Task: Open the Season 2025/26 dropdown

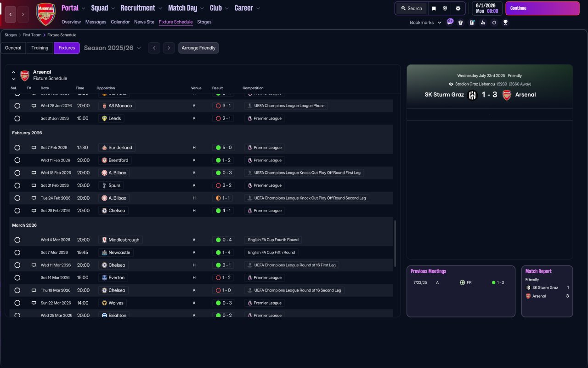Action: [x=113, y=48]
